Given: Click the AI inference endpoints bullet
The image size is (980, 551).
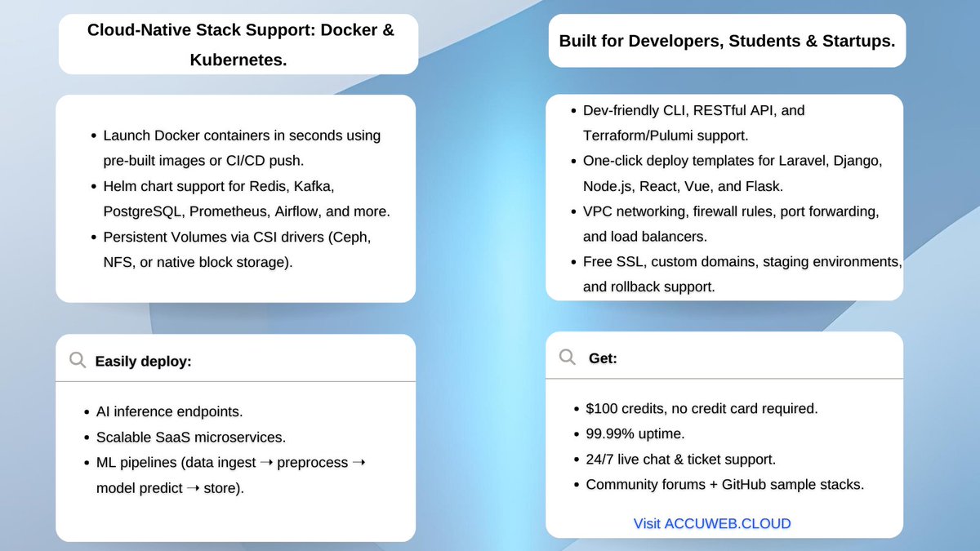Looking at the screenshot, I should [163, 412].
